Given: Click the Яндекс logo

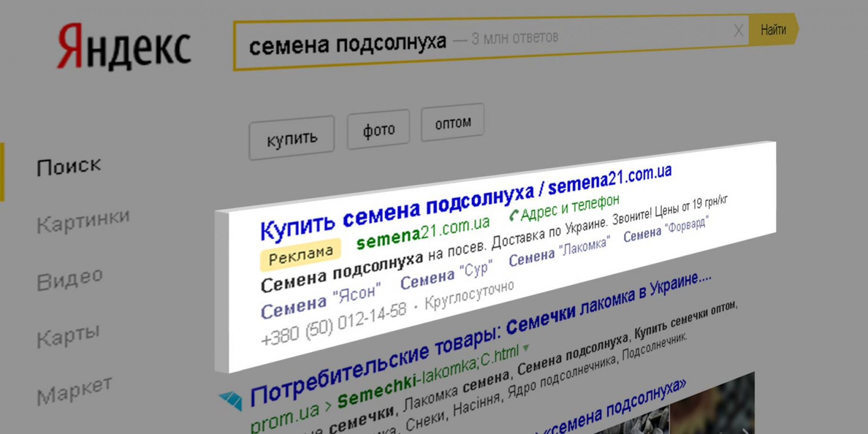Looking at the screenshot, I should [x=124, y=47].
